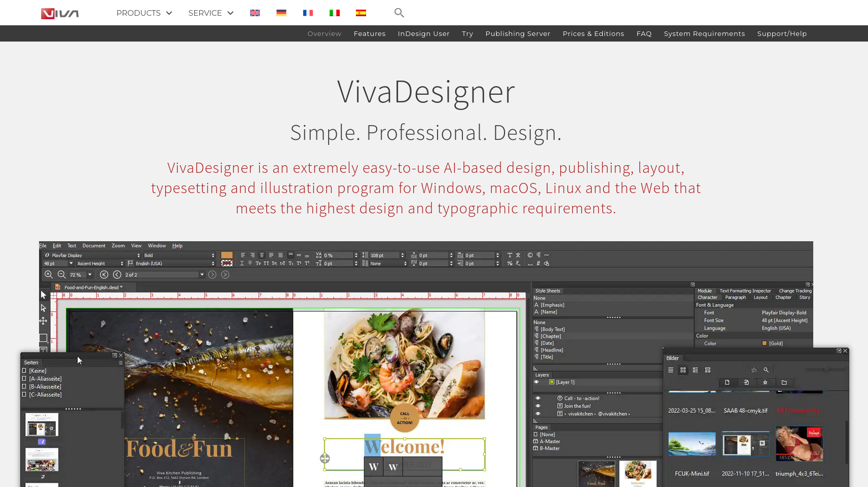This screenshot has width=868, height=487.
Task: Select the page 1 thumbnail in the Seiten panel
Action: 42,425
